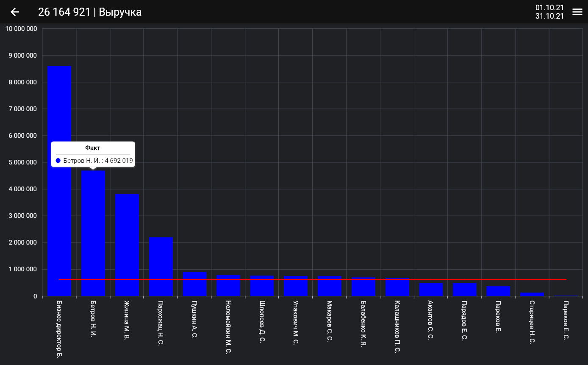Click axis label Макаров С. С.
Image resolution: width=588 pixels, height=365 pixels.
330,321
